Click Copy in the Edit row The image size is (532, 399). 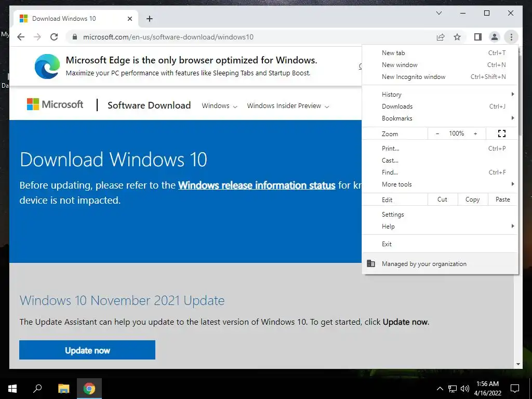pyautogui.click(x=472, y=199)
